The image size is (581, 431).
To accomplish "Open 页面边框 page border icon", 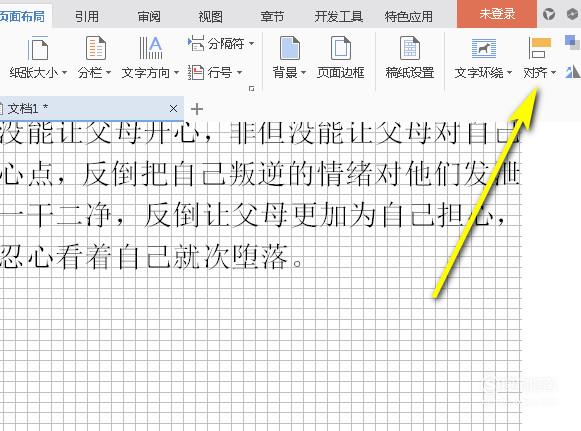I will tap(340, 48).
